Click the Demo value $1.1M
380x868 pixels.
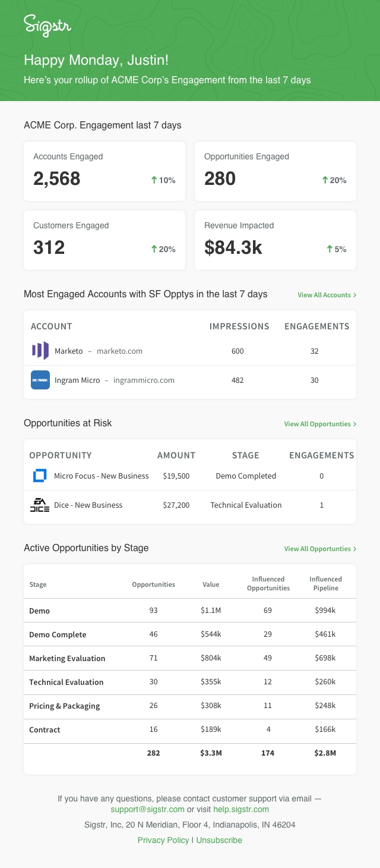[211, 611]
